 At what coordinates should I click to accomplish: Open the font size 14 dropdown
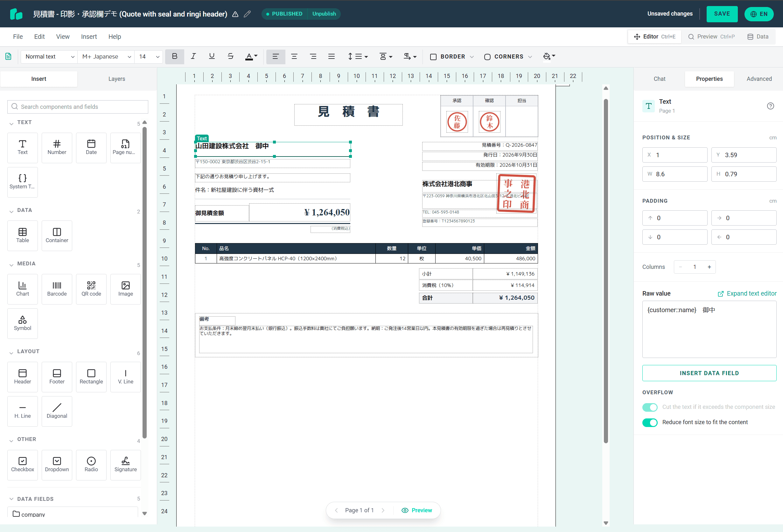pos(149,57)
